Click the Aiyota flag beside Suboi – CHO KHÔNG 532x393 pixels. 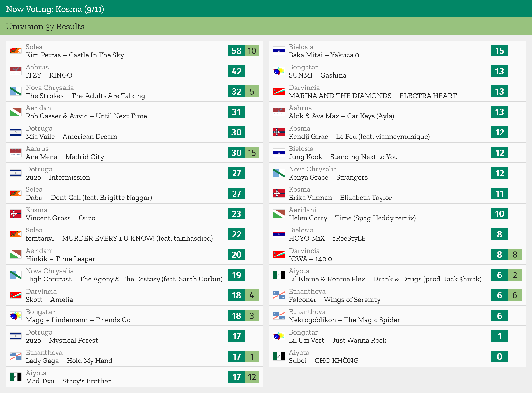(x=279, y=356)
